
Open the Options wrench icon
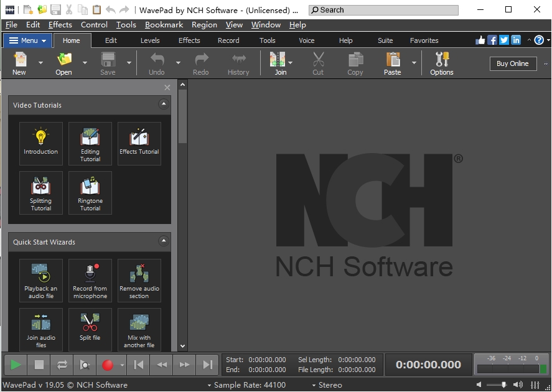tap(441, 63)
